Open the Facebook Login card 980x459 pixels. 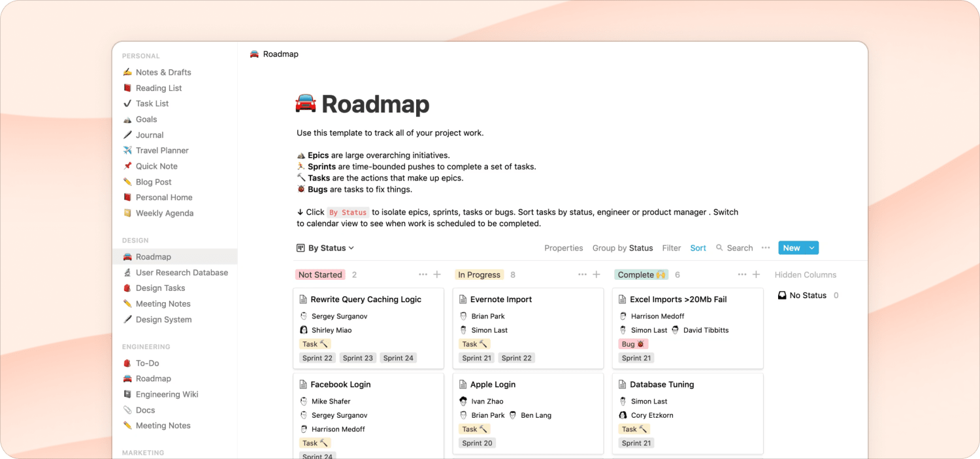(x=368, y=415)
